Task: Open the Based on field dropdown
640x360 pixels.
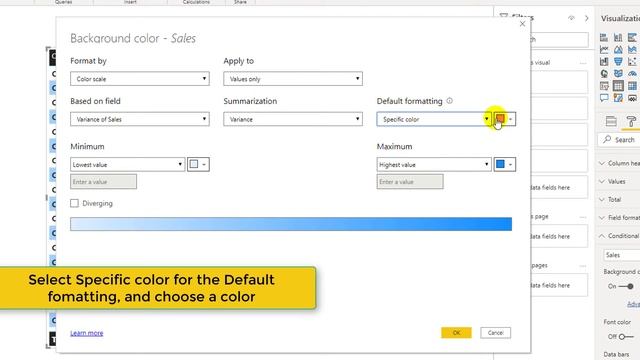Action: pos(140,119)
